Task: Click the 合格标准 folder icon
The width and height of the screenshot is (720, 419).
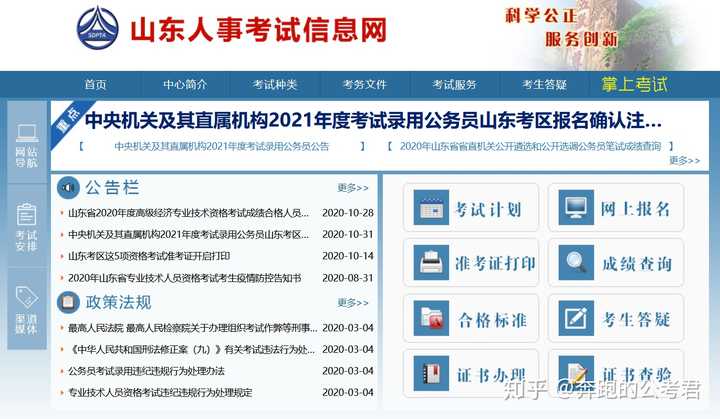Action: pos(431,318)
